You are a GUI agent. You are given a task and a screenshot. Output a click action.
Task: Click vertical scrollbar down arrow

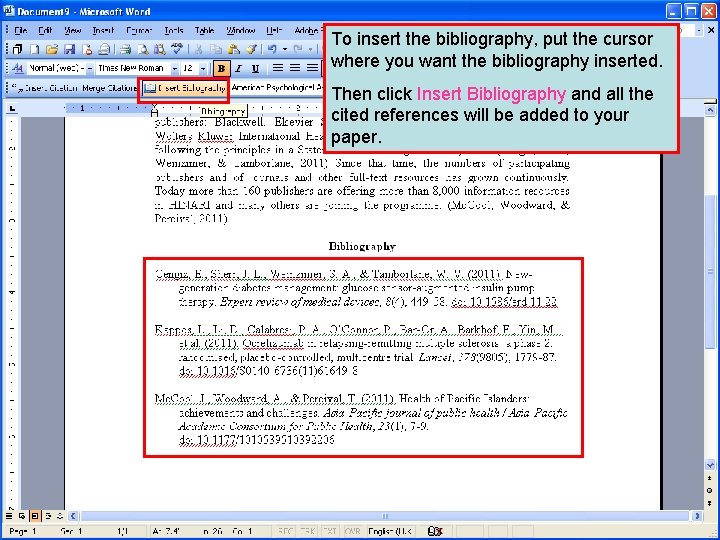coord(709,465)
